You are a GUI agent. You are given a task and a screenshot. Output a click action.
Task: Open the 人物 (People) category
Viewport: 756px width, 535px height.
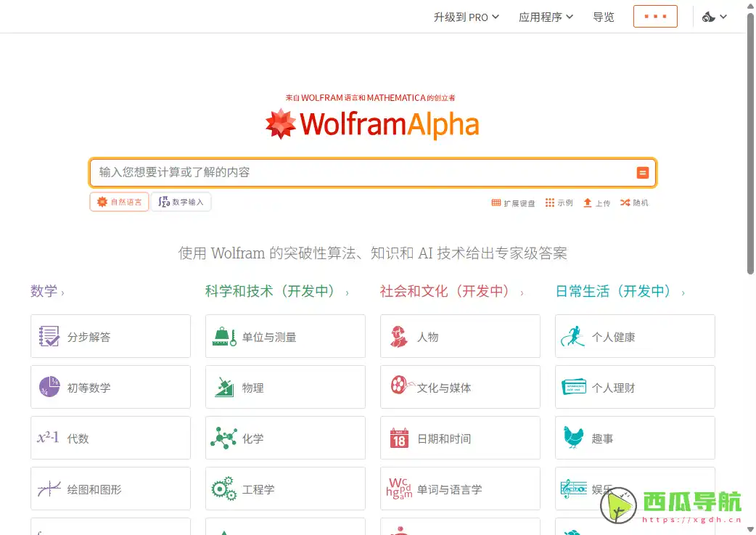pyautogui.click(x=460, y=336)
